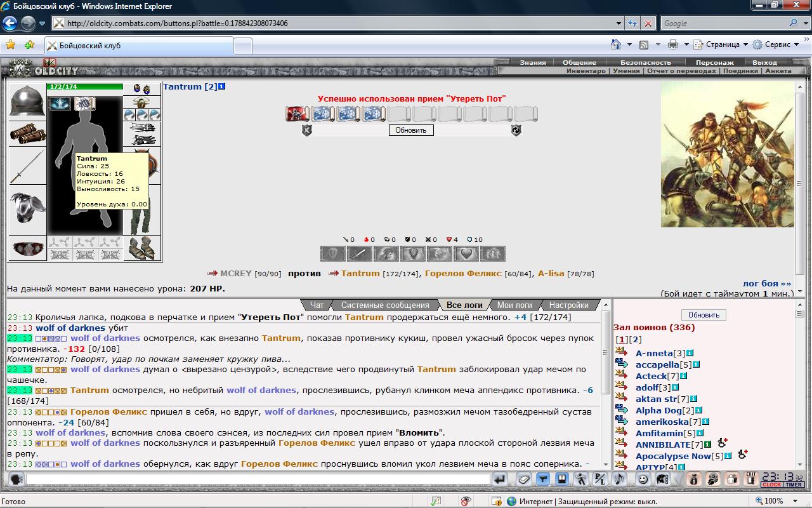This screenshot has width=812, height=508.
Task: Click the Google search box
Action: 723,23
